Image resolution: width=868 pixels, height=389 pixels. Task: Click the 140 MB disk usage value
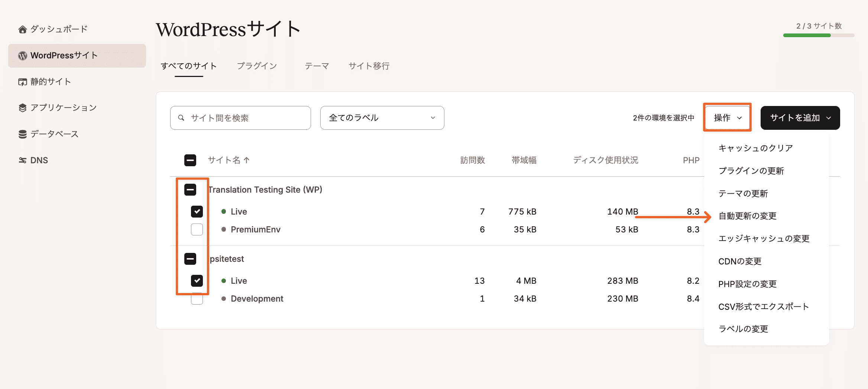pyautogui.click(x=623, y=212)
